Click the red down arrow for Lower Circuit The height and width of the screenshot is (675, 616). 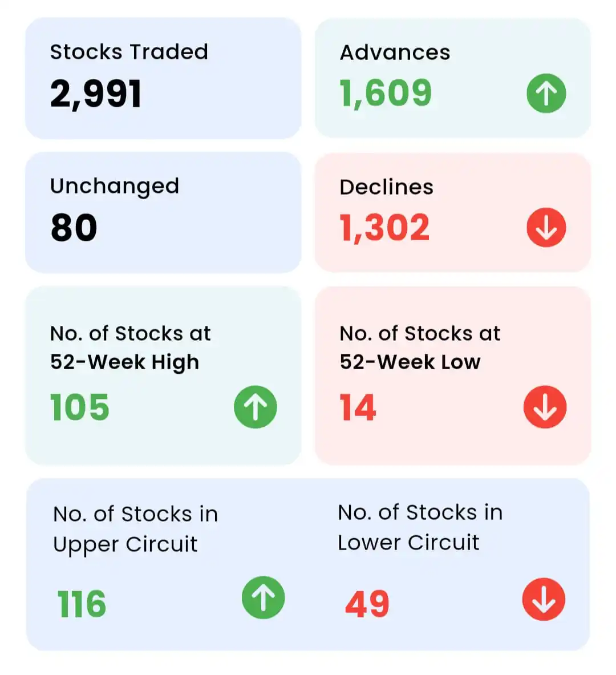pyautogui.click(x=544, y=599)
